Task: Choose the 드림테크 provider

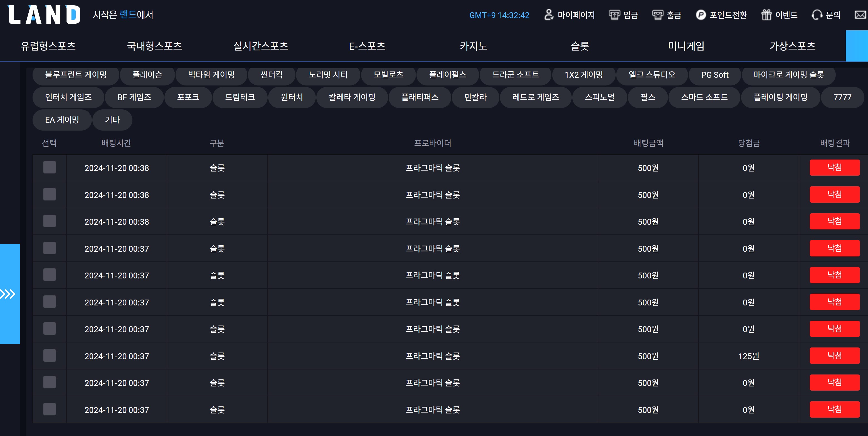Action: [x=240, y=97]
